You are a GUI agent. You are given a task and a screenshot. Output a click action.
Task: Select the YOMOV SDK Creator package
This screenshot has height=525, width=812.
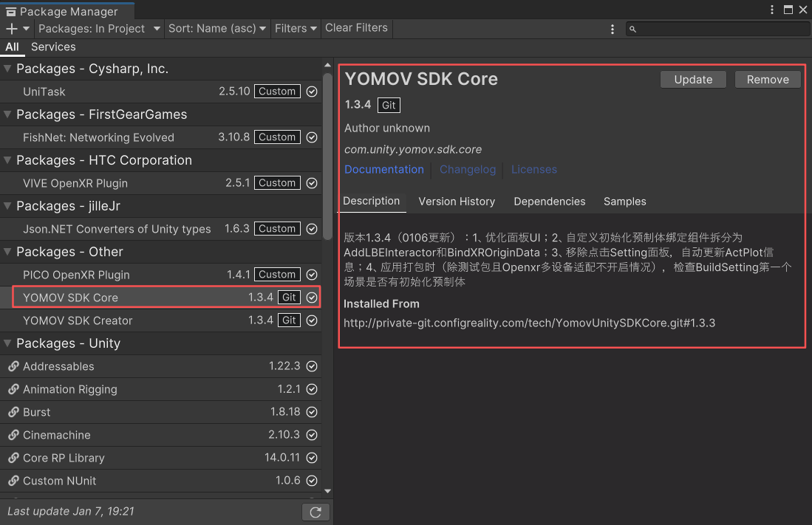point(160,320)
